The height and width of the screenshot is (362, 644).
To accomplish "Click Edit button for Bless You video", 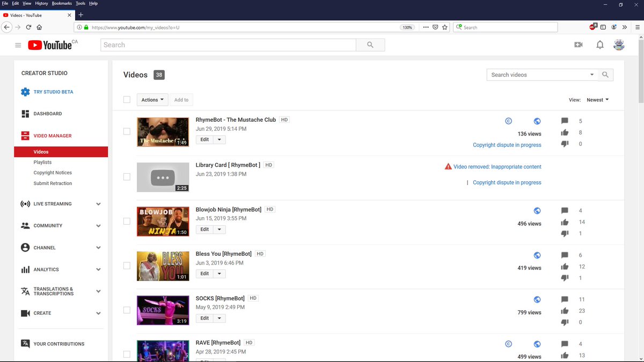I will click(x=204, y=274).
